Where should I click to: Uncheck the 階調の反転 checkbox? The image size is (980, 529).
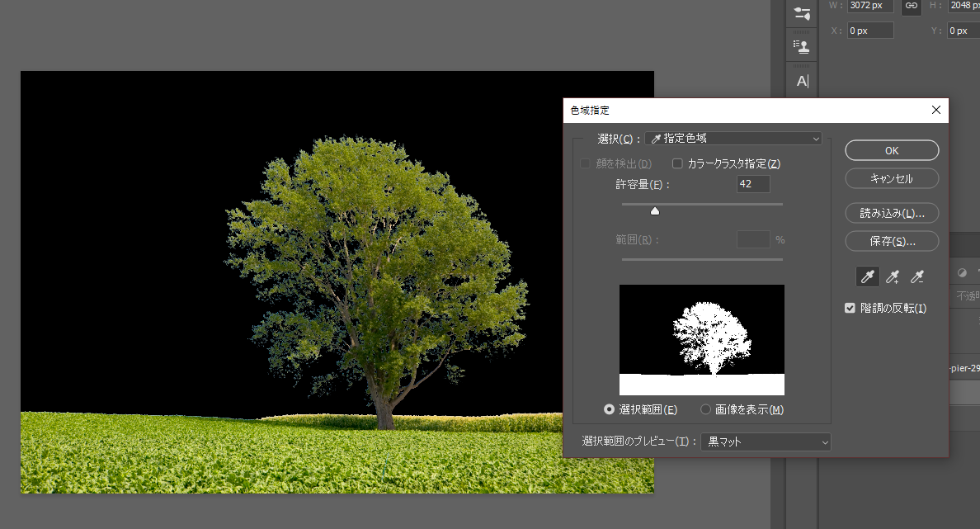tap(850, 309)
